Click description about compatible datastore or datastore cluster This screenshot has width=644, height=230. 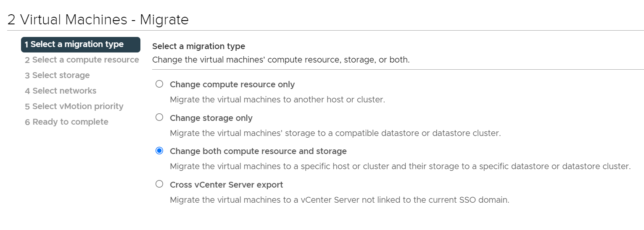[335, 133]
